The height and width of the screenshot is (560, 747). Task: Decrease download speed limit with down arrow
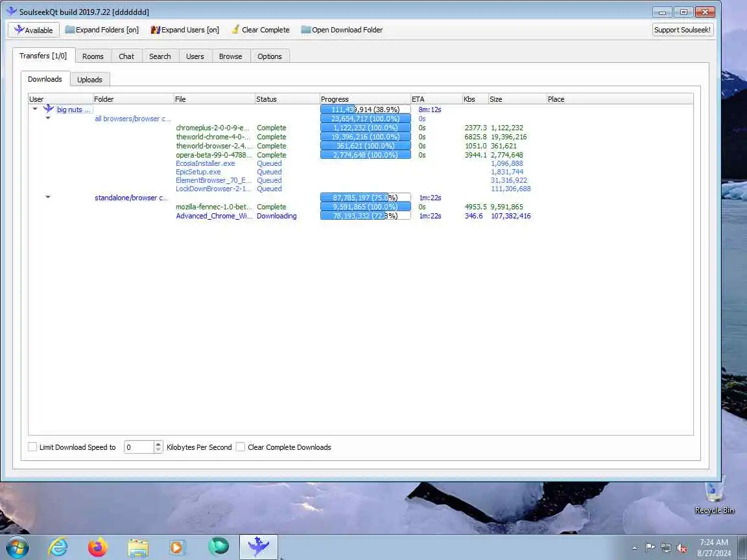(x=158, y=450)
